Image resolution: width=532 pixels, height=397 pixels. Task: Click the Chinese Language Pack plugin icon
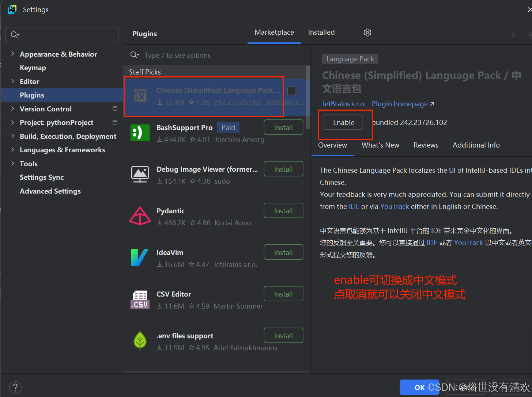click(x=140, y=96)
